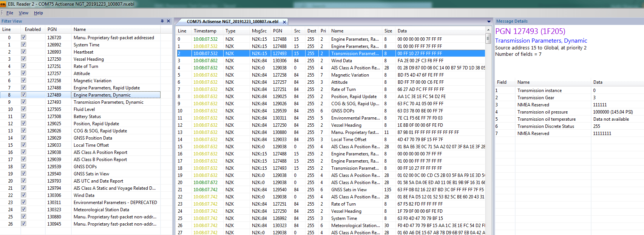Open the File menu
The image size is (644, 235).
click(x=10, y=13)
